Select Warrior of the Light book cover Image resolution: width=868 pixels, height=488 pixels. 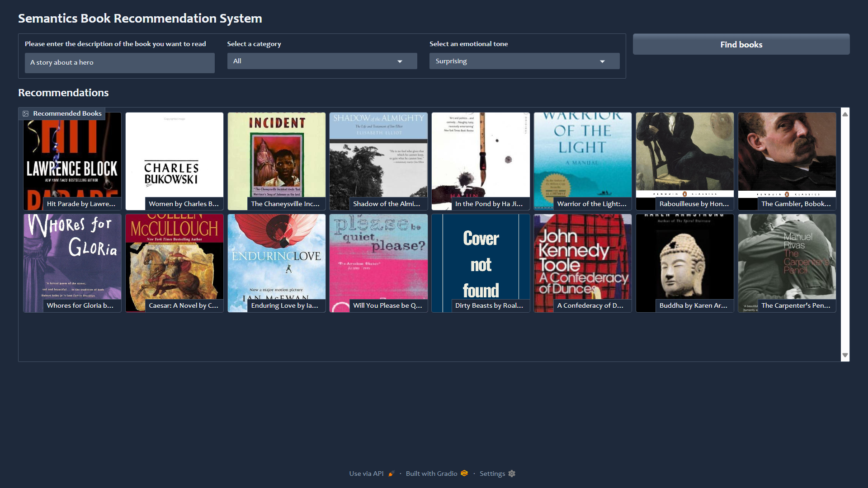[583, 161]
